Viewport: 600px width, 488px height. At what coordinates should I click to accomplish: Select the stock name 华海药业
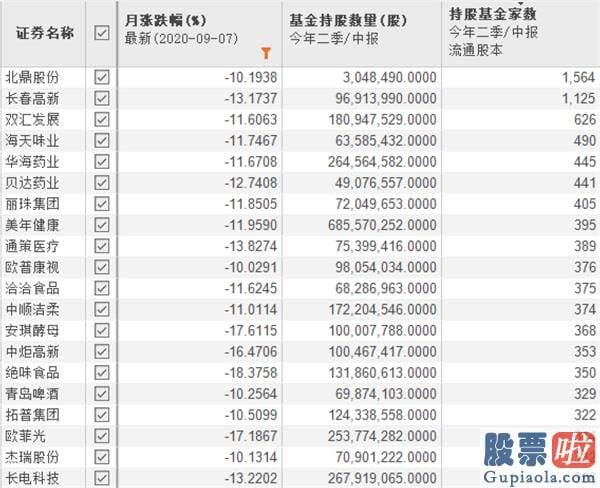coord(32,162)
